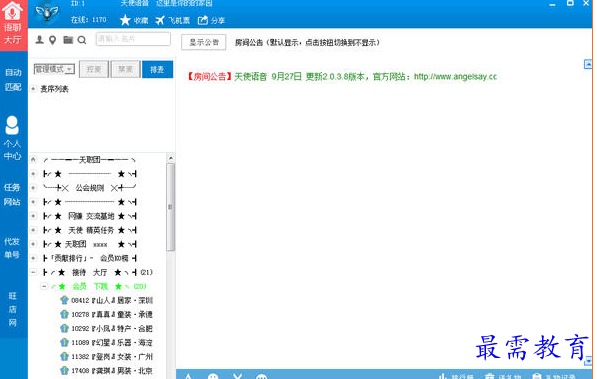
Task: Select user 10278 童装 承德
Action: (112, 315)
